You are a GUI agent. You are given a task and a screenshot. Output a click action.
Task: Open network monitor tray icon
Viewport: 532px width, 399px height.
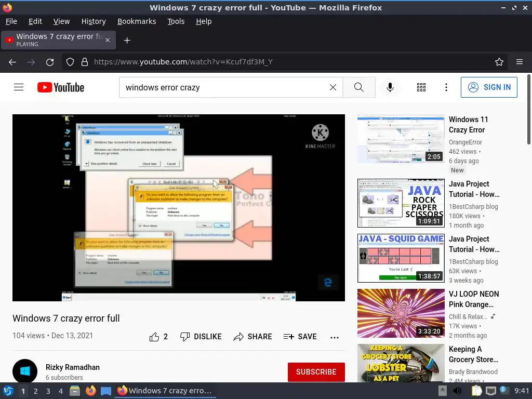tap(490, 391)
